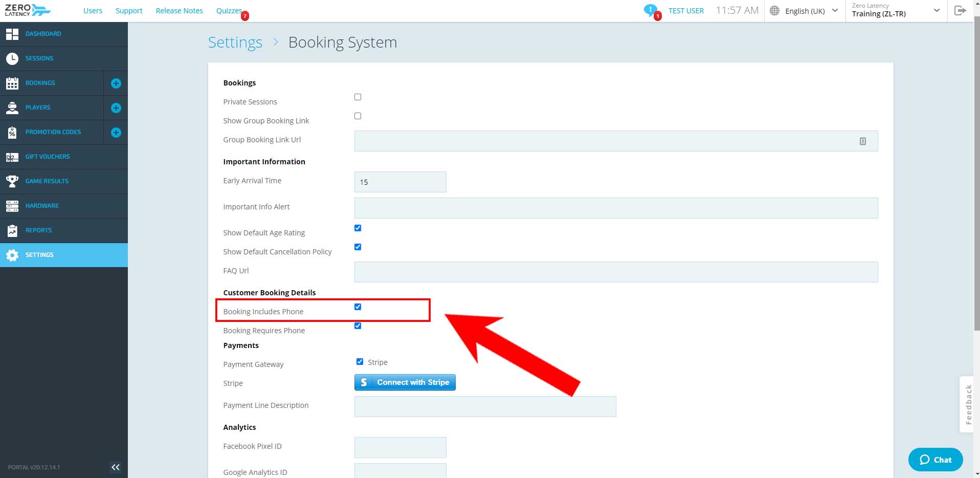Click the Early Arrival Time field
The image size is (980, 478).
coord(400,182)
